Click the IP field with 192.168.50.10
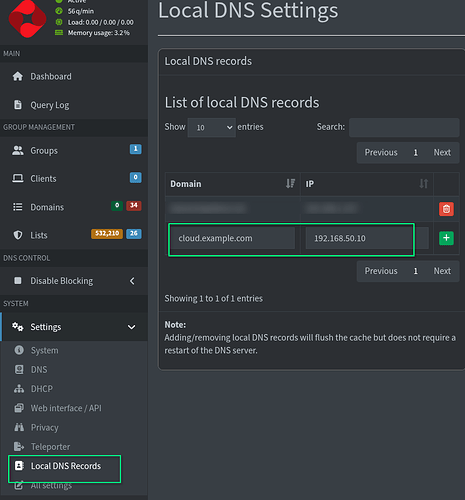The width and height of the screenshot is (465, 500). (367, 238)
